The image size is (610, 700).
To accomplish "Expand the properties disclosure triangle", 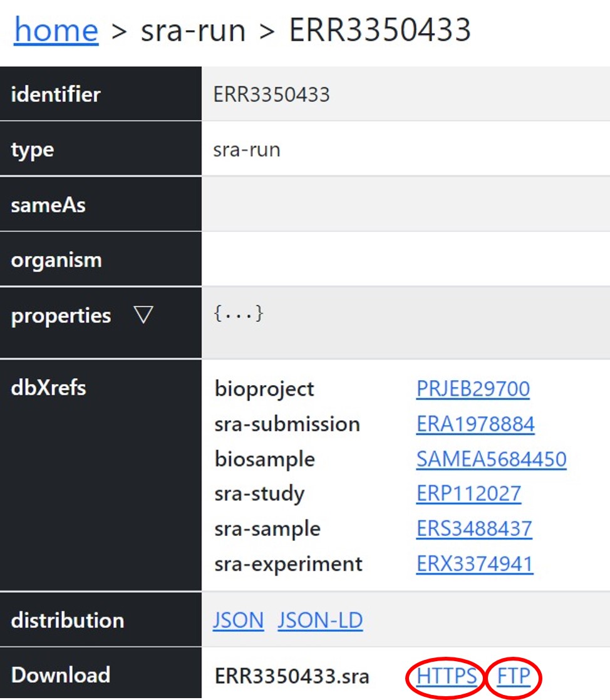I will tap(144, 315).
